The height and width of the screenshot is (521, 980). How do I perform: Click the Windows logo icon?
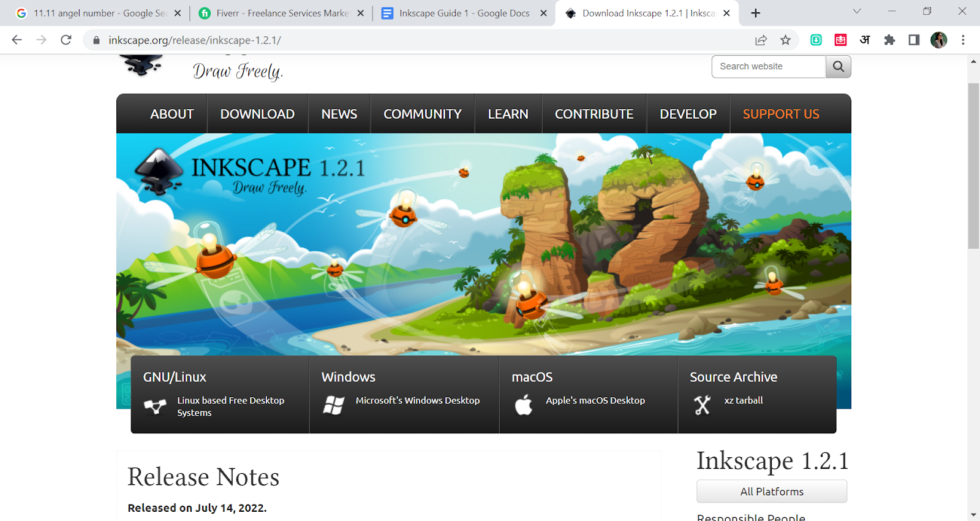334,405
